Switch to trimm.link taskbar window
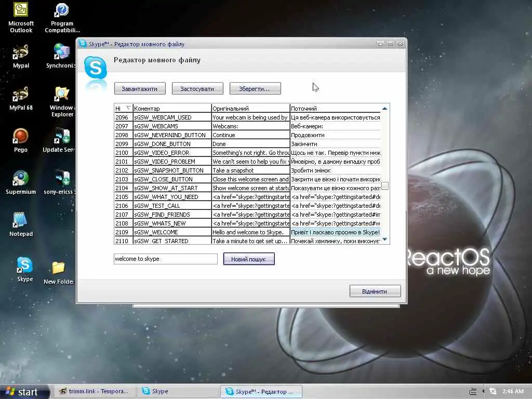 tap(95, 392)
